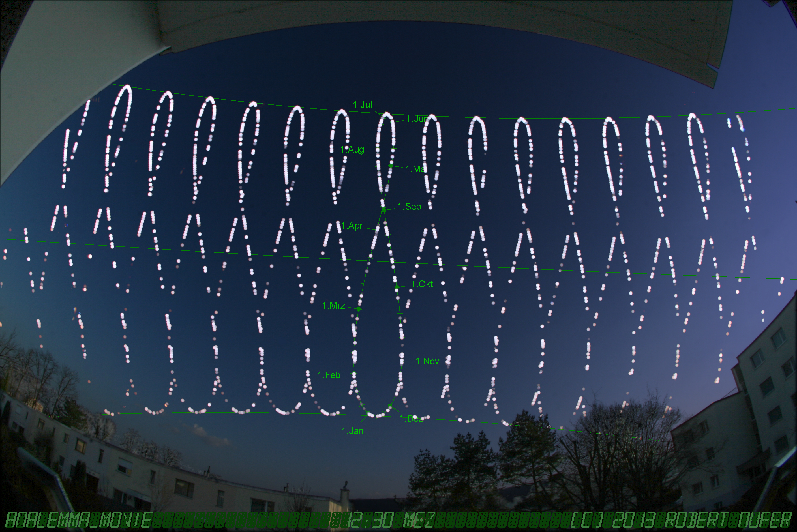
Task: Click the 1.Jul date label
Action: point(362,105)
